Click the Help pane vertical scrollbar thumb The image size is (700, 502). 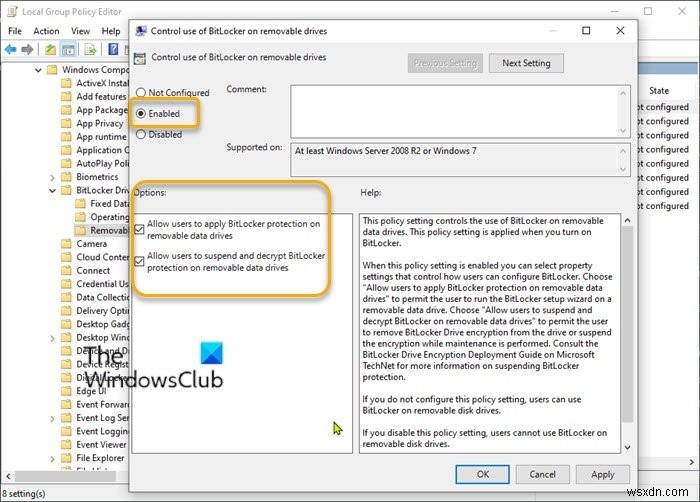(x=627, y=324)
